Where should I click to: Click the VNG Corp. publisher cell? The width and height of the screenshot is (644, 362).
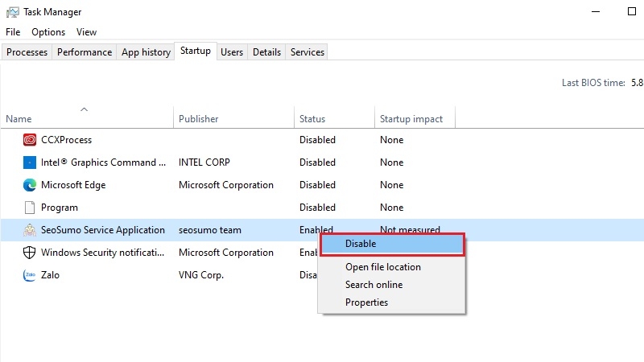[x=201, y=275]
